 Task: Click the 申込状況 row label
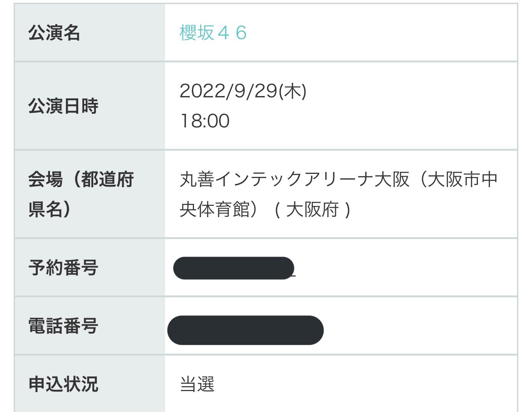(x=63, y=384)
